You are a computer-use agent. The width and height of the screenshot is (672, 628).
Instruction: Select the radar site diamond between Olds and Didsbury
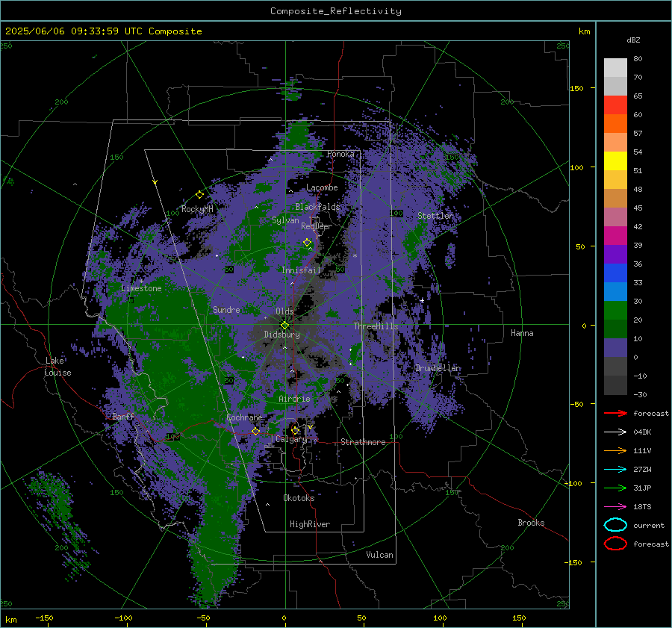coord(284,326)
